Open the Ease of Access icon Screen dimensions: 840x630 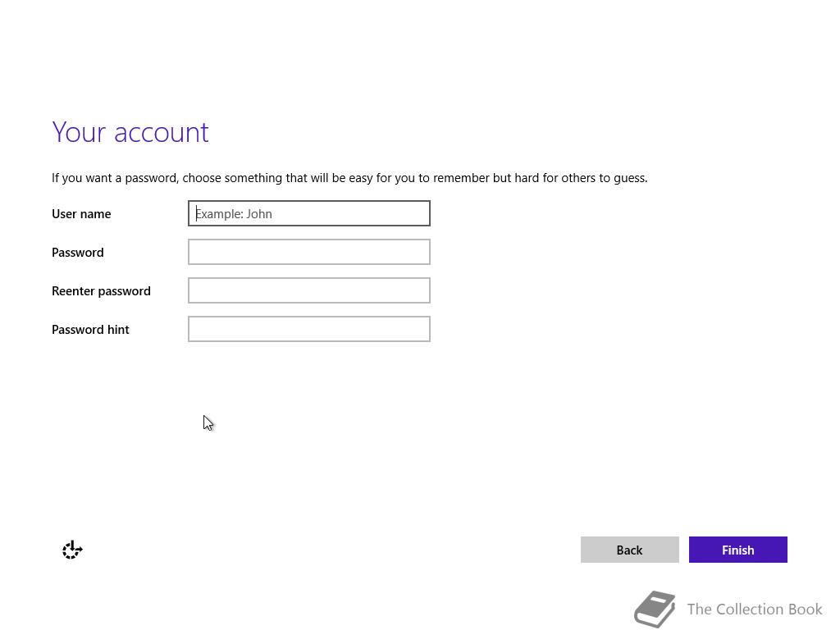pos(72,550)
